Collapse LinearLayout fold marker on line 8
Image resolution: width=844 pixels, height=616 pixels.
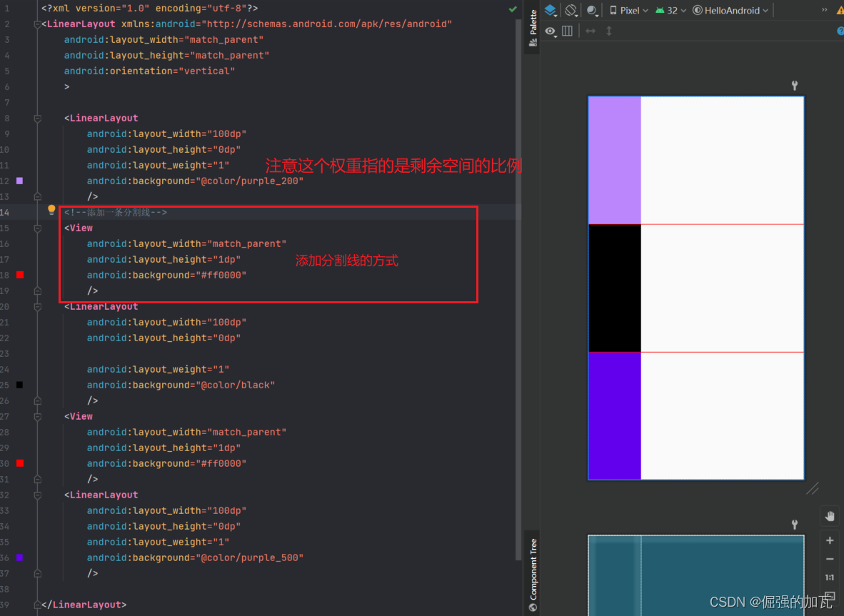[x=38, y=118]
